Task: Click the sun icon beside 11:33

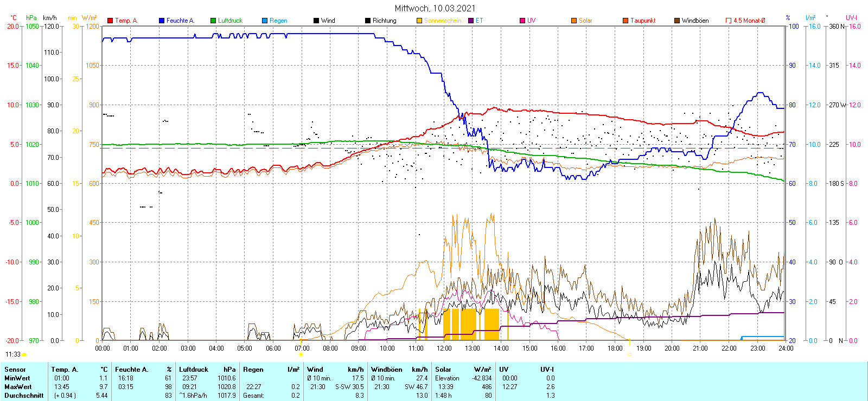Action: 24,354
